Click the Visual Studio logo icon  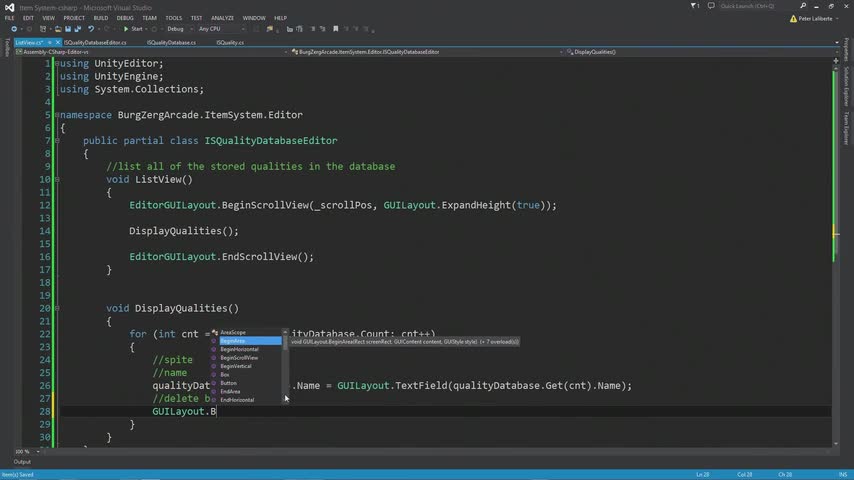(x=9, y=7)
